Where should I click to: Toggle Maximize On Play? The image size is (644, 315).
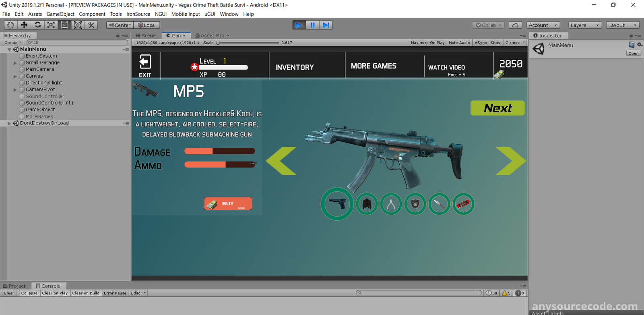427,43
